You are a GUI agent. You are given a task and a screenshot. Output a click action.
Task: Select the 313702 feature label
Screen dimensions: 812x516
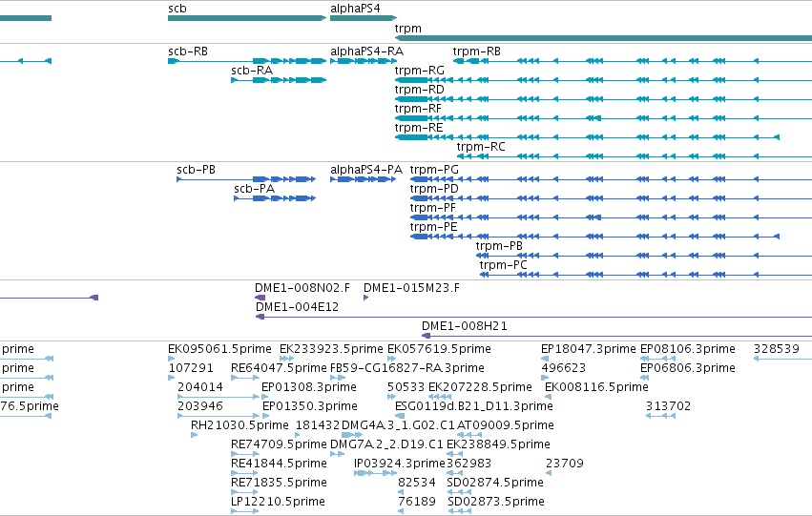(x=669, y=407)
